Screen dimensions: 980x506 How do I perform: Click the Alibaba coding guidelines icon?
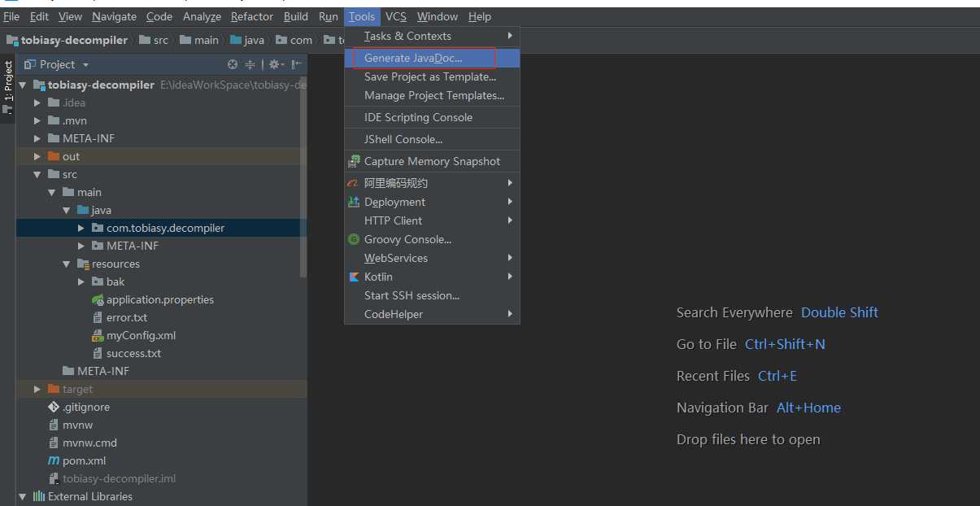[x=354, y=183]
